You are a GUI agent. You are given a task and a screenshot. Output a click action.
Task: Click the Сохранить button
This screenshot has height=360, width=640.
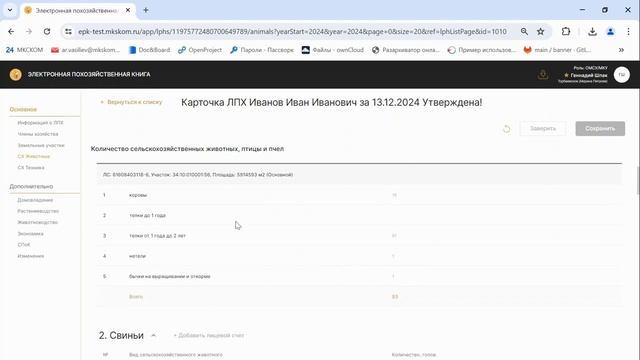point(600,129)
